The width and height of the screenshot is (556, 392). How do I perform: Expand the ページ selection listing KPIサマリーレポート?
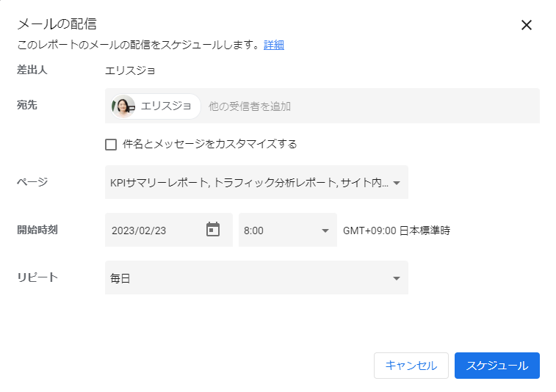pos(250,183)
